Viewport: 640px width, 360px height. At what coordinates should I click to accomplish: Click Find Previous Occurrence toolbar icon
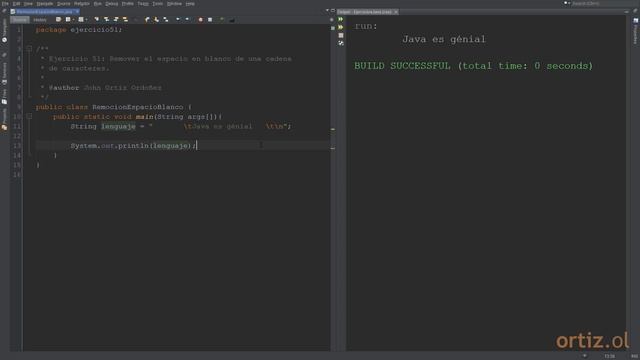click(106, 19)
